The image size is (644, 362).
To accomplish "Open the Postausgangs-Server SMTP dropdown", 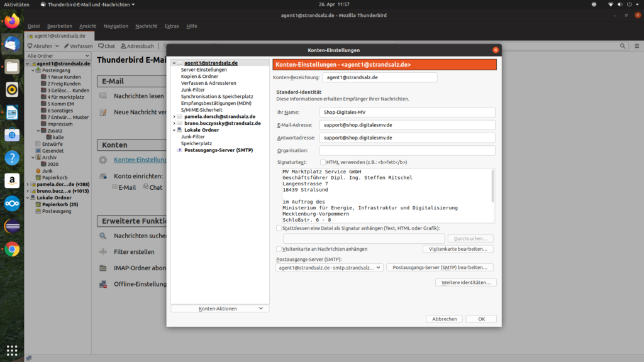I will click(x=329, y=267).
